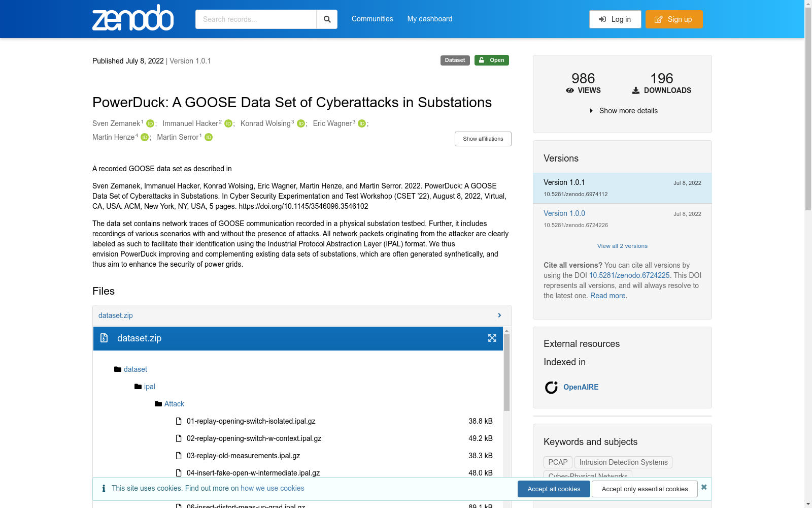This screenshot has height=508, width=812.
Task: Open My dashboard in the top navigation
Action: pyautogui.click(x=430, y=19)
